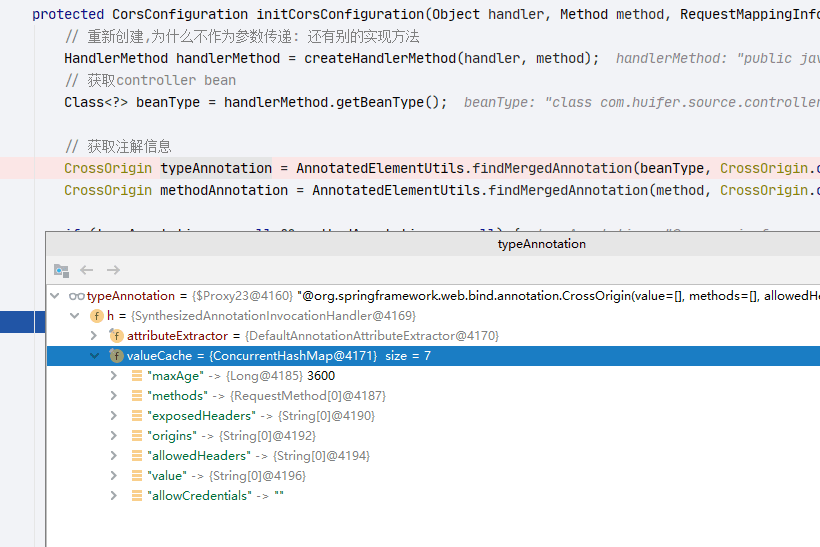Click the back arrow in evaluation popup

[x=87, y=270]
